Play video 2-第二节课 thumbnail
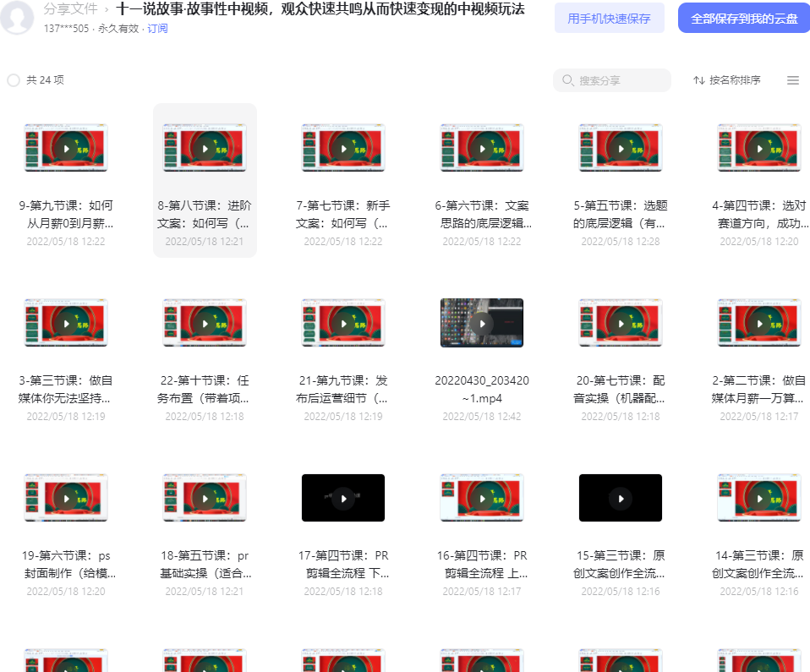The height and width of the screenshot is (672, 810). coord(759,324)
